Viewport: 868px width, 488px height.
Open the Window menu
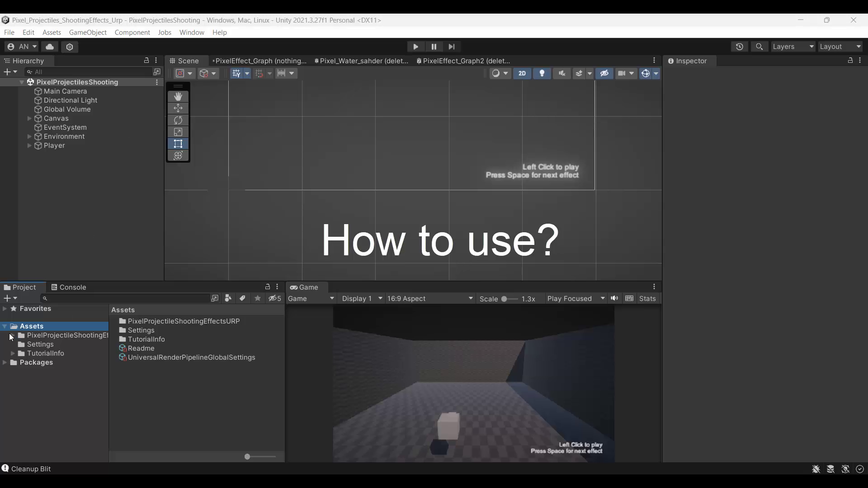click(x=192, y=33)
